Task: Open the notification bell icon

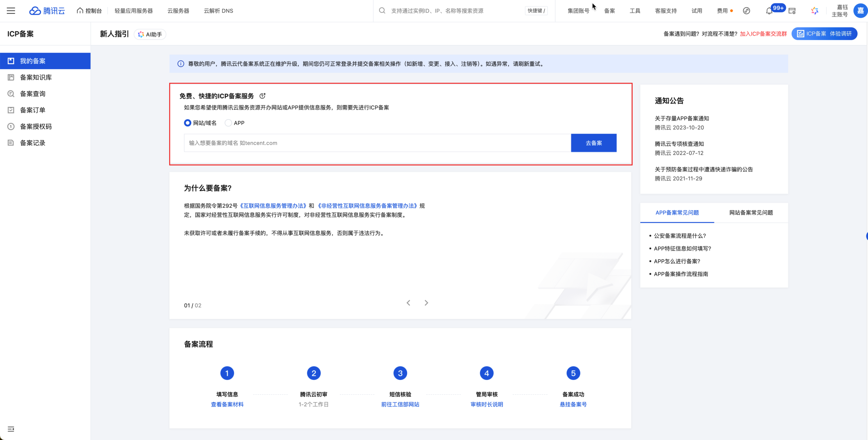Action: click(x=769, y=11)
